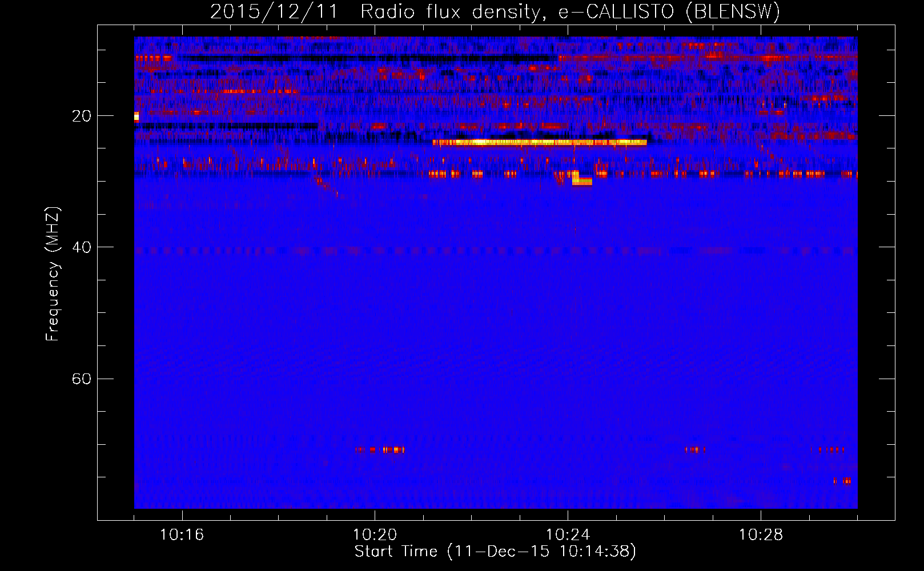
Task: Click the long bright yellow emission band near 24 MHz
Action: 540,142
